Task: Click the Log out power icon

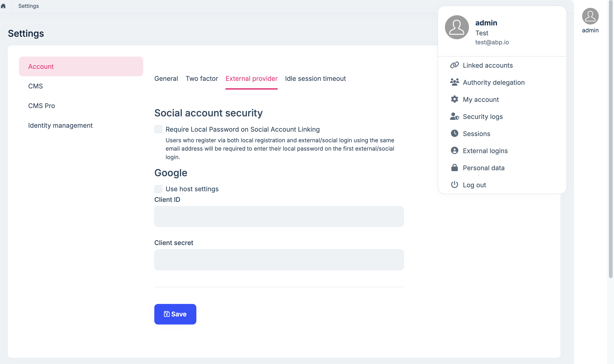Action: [x=454, y=185]
